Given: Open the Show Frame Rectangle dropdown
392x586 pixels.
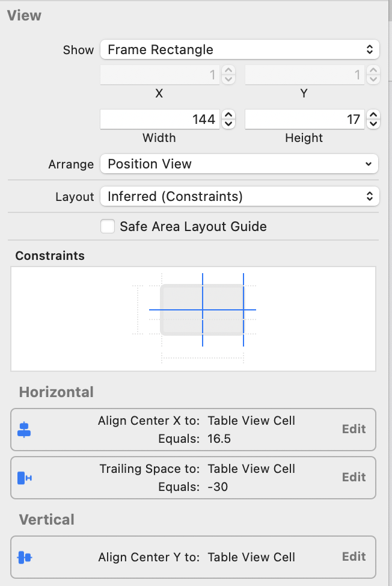Looking at the screenshot, I should (239, 50).
